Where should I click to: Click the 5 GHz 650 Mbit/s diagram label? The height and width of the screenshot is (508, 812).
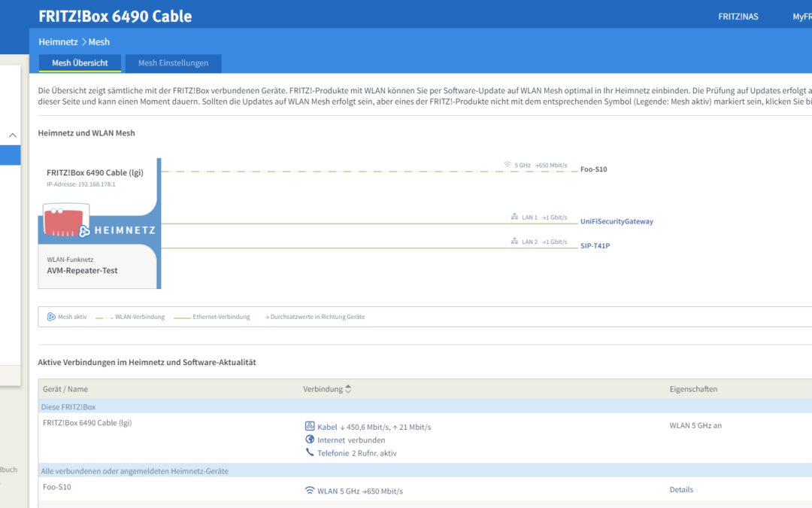click(541, 166)
